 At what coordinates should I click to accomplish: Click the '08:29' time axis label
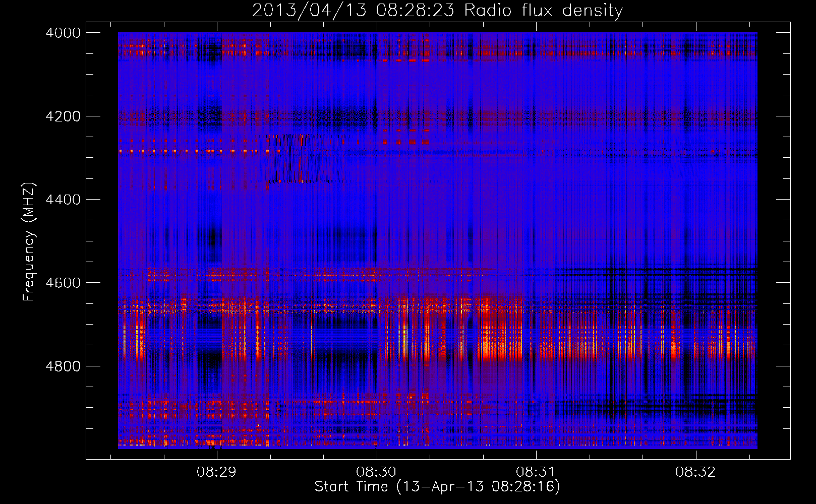pyautogui.click(x=217, y=472)
